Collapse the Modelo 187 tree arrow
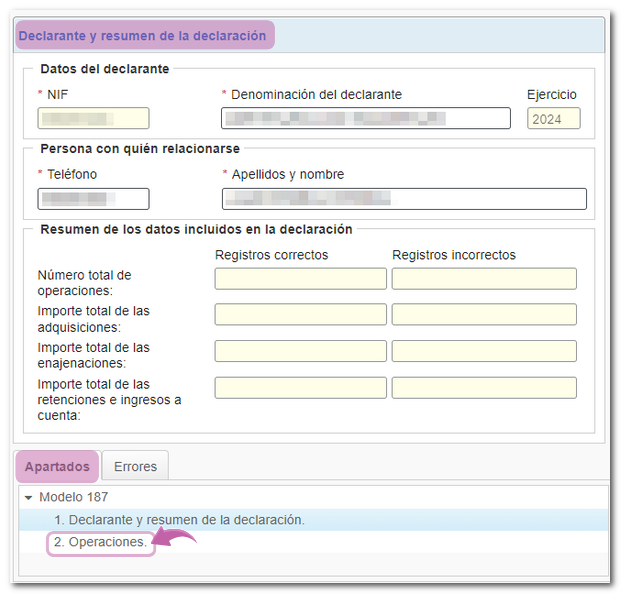Image resolution: width=621 pixels, height=594 pixels. (29, 497)
